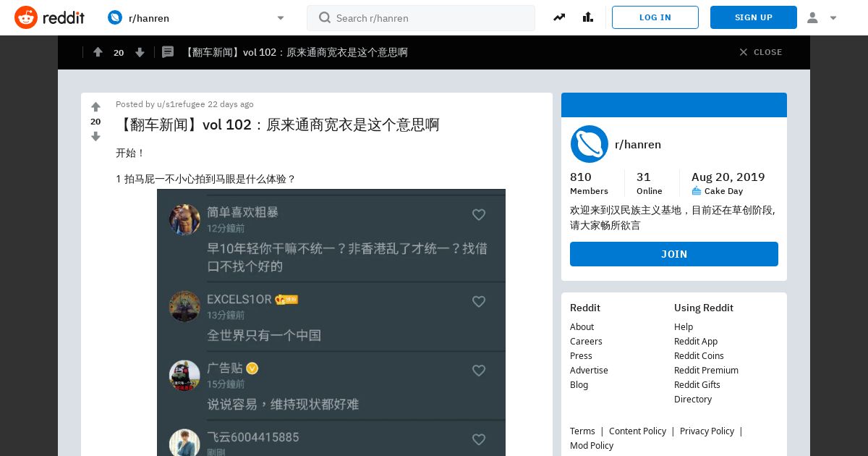The height and width of the screenshot is (456, 868).
Task: Open the Press link
Action: point(581,356)
